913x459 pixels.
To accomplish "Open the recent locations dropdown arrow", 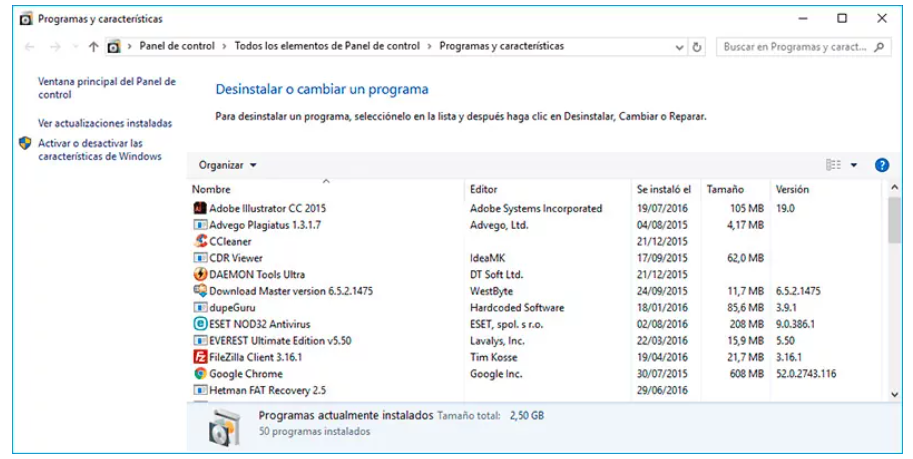I will [75, 47].
